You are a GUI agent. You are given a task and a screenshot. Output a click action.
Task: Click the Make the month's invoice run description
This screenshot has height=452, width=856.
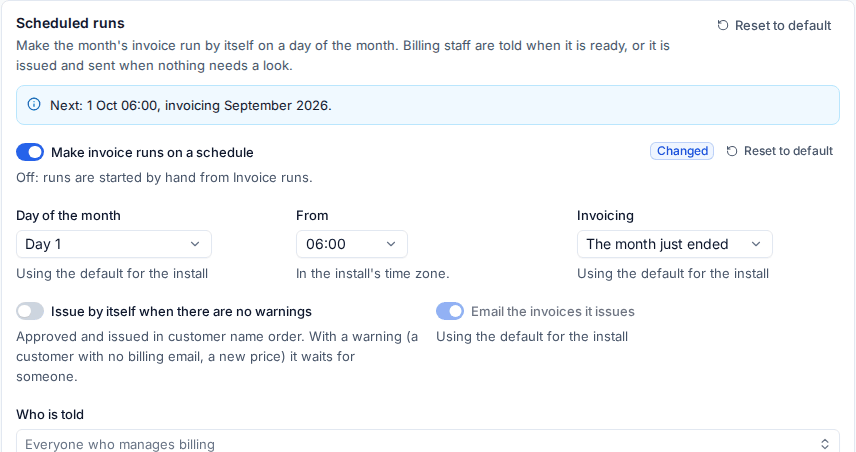pyautogui.click(x=343, y=55)
